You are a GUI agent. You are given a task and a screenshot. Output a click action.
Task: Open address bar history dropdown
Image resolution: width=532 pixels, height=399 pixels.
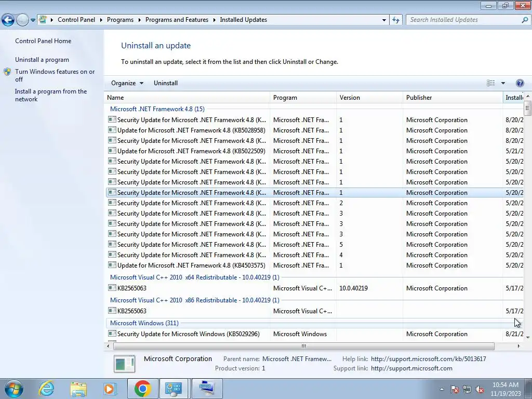click(384, 20)
